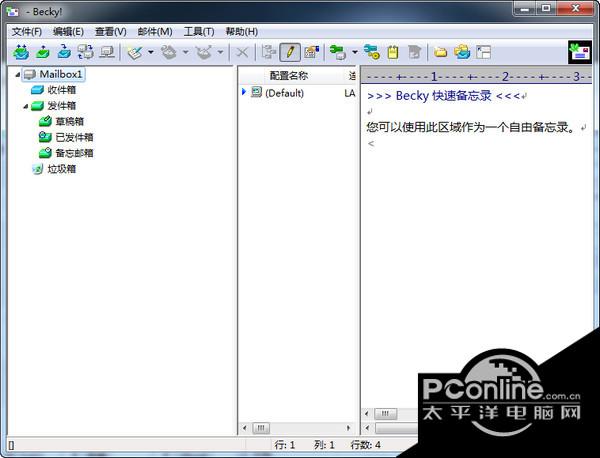600x458 pixels.
Task: Click the thread display tree icon
Action: [x=269, y=52]
